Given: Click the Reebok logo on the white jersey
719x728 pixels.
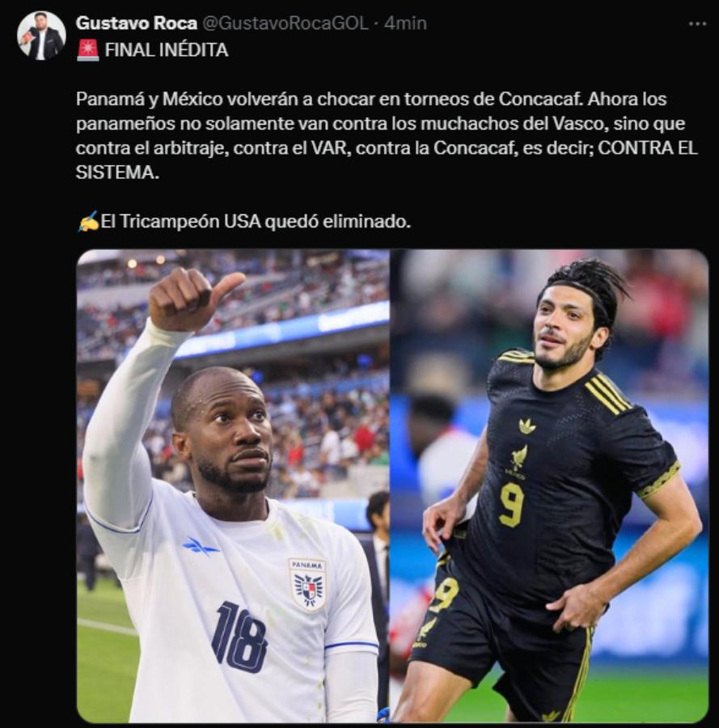Looking at the screenshot, I should [201, 545].
